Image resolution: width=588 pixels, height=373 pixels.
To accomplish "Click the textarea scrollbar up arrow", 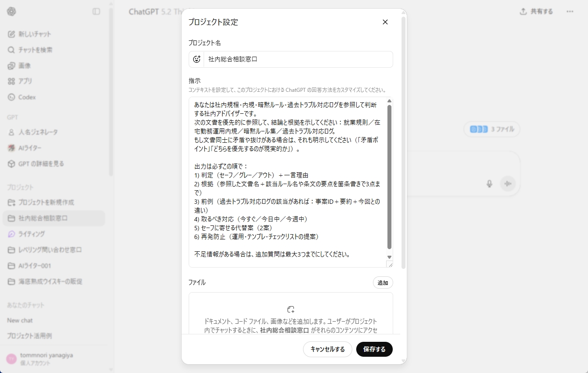I will point(389,101).
